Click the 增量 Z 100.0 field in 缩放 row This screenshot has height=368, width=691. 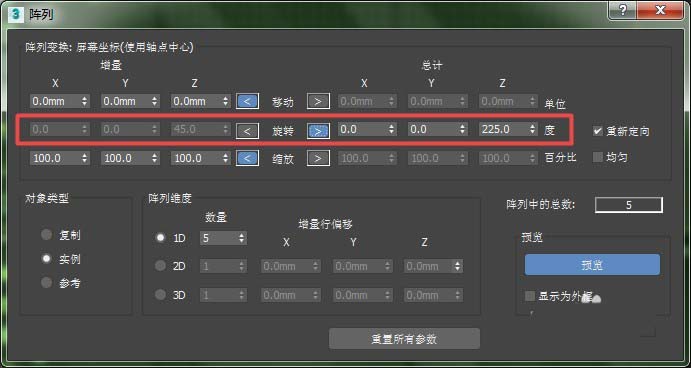click(x=201, y=158)
